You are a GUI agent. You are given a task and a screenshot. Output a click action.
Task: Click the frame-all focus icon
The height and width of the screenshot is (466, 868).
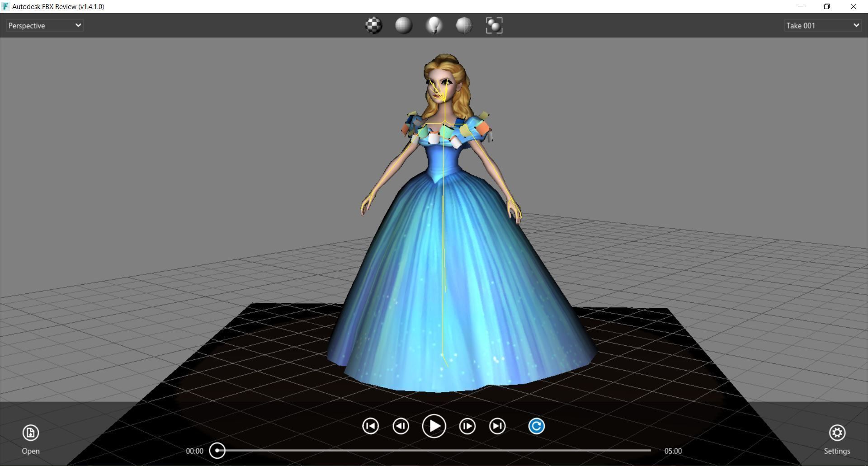pos(494,25)
